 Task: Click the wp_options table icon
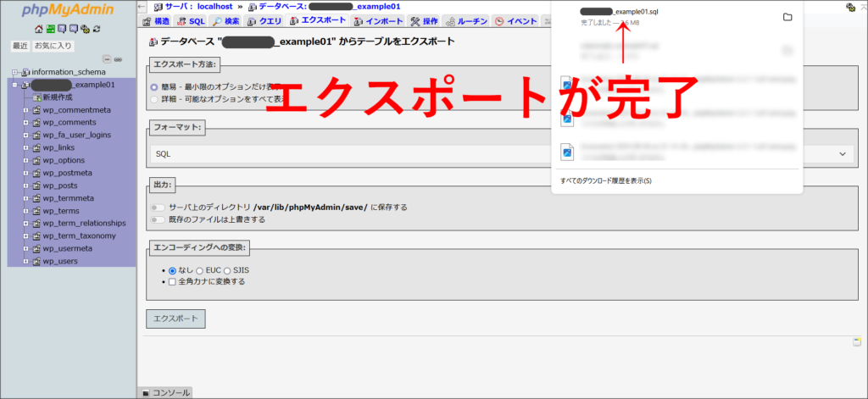[37, 160]
